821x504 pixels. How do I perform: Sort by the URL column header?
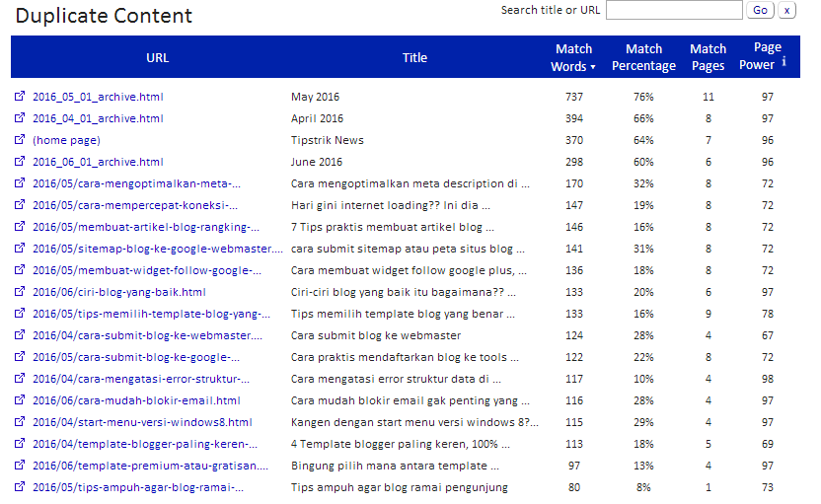click(157, 57)
